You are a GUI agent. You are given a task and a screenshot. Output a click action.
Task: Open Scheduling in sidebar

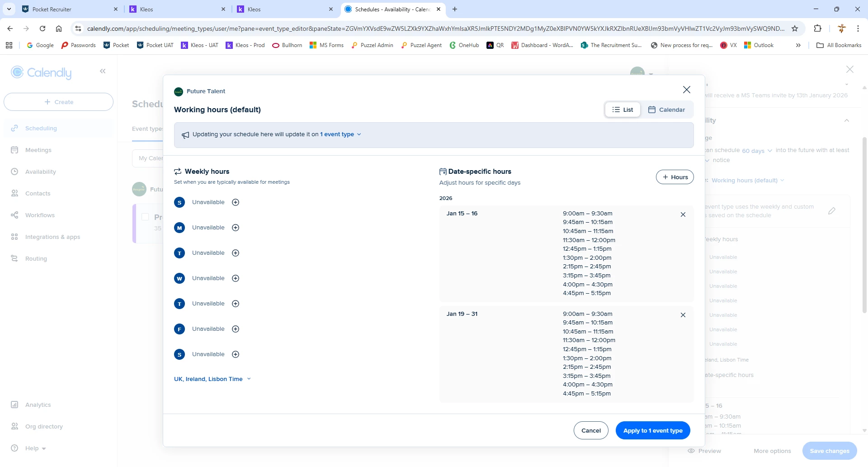[x=59, y=128]
